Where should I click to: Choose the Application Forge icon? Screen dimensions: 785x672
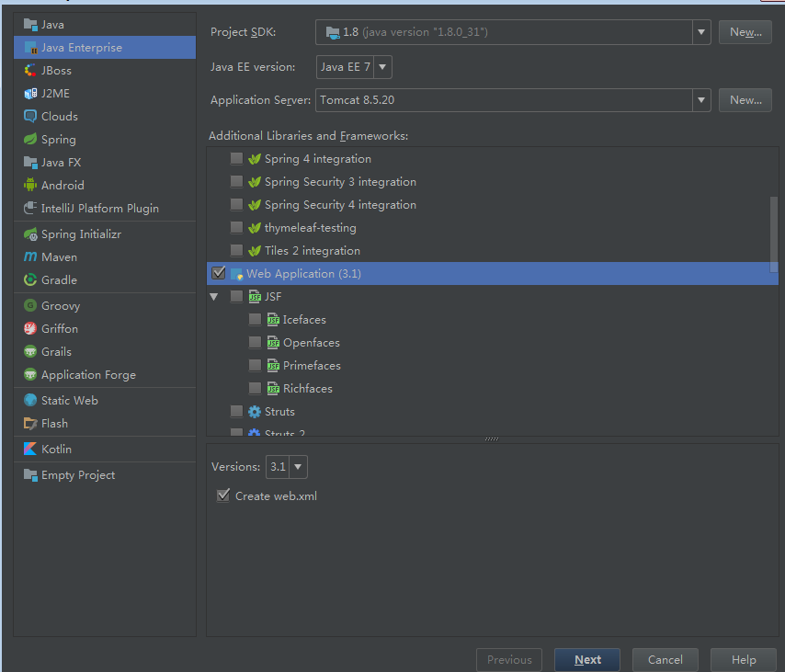pos(30,374)
